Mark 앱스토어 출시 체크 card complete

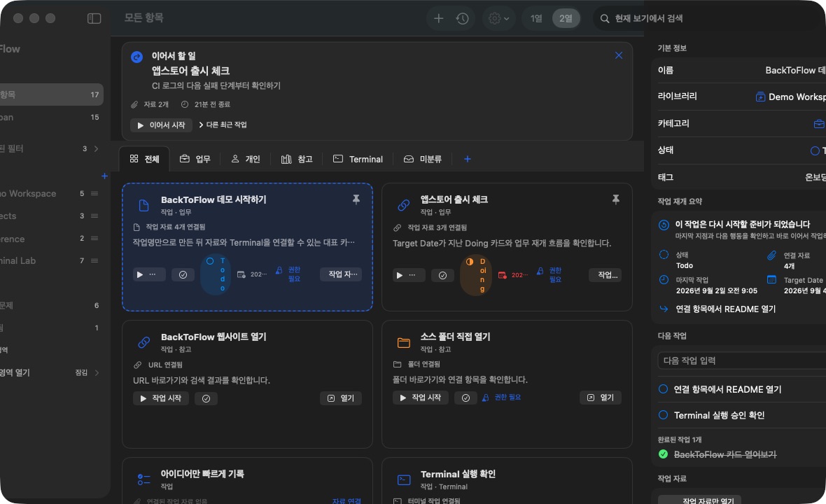(442, 275)
